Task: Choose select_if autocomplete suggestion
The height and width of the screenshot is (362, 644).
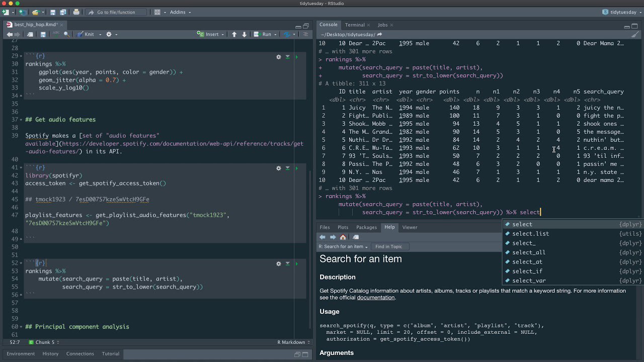Action: [x=573, y=271]
